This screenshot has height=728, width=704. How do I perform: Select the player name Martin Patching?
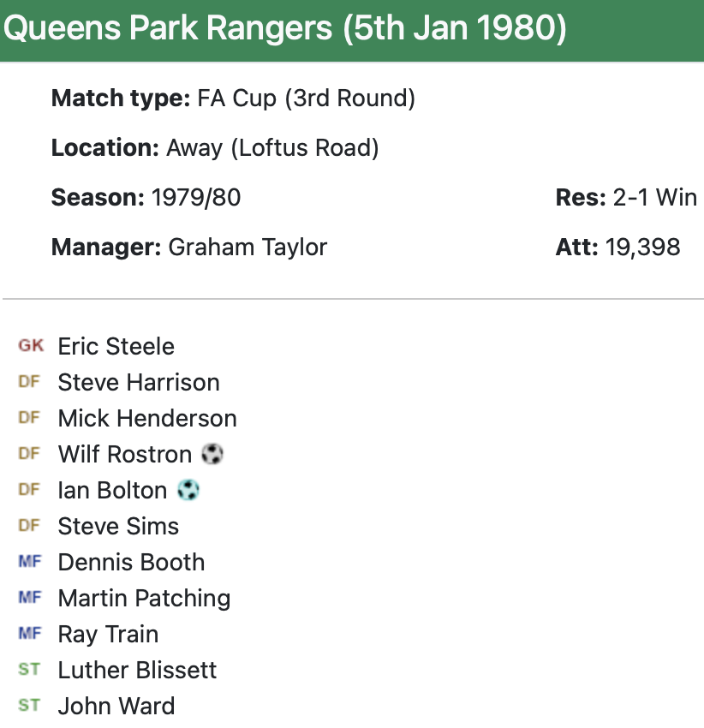coord(144,598)
